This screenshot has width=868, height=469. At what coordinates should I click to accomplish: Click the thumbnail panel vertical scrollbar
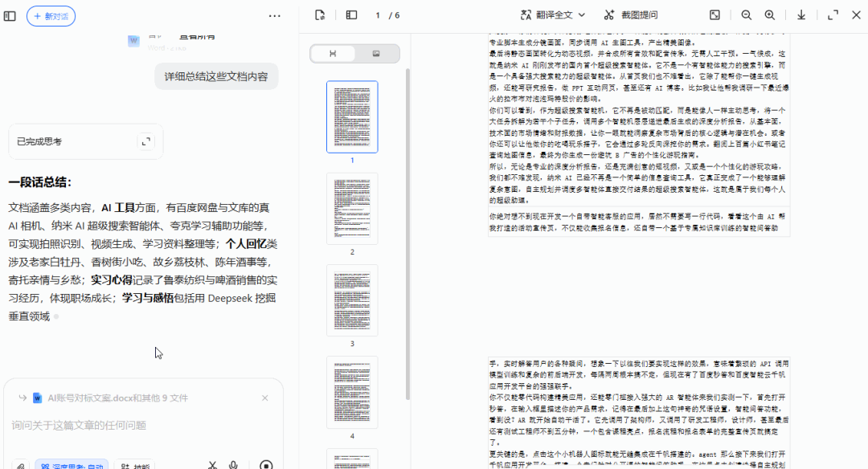click(407, 234)
